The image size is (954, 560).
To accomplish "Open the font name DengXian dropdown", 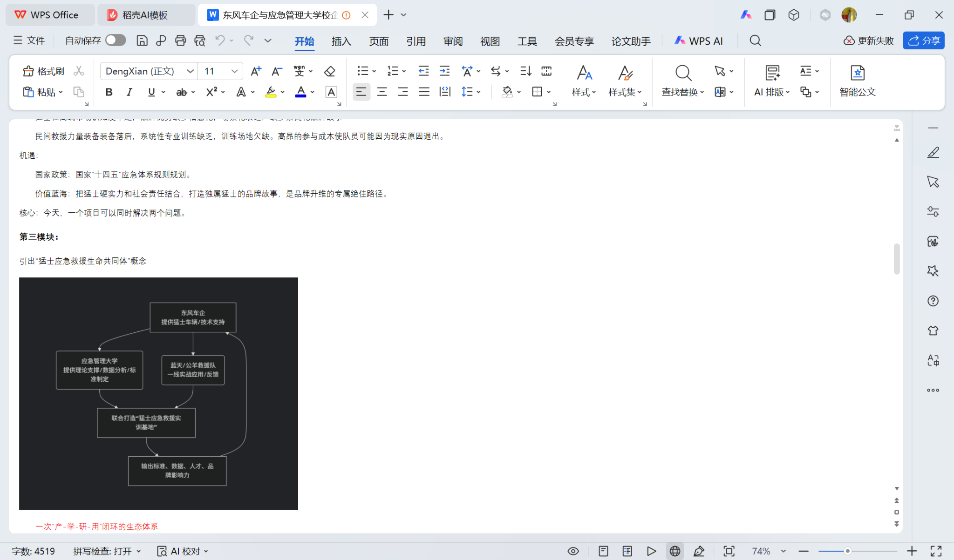I will click(x=190, y=71).
